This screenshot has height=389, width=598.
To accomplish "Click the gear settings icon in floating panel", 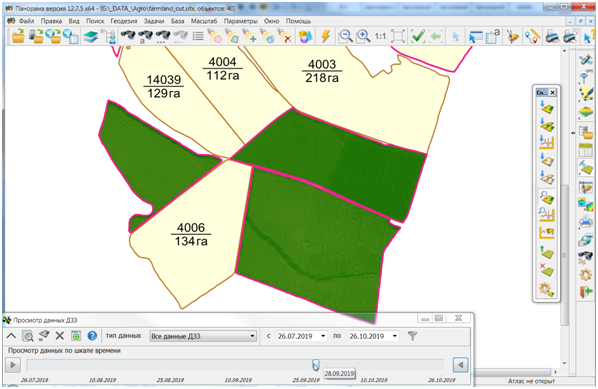I will point(546,289).
